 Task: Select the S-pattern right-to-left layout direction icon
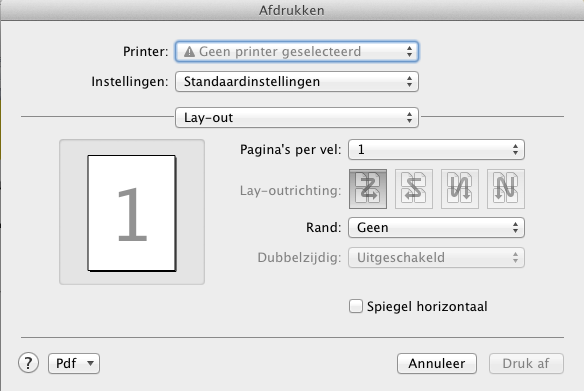click(x=414, y=189)
